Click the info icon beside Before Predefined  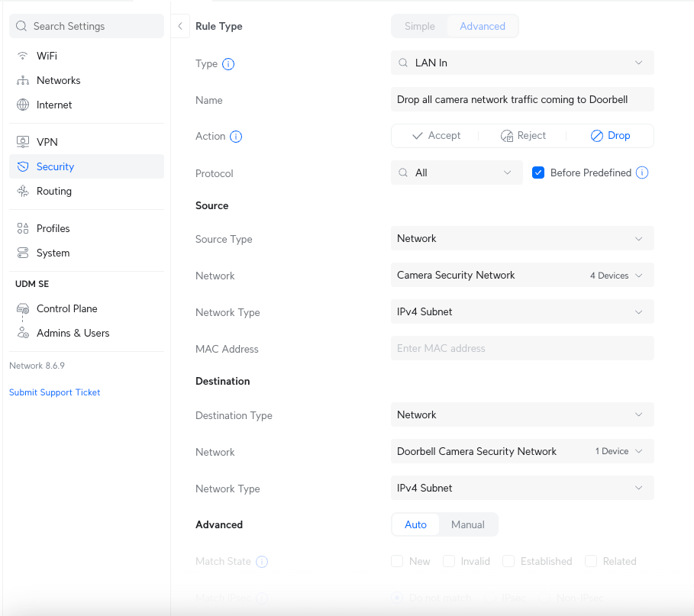tap(642, 173)
